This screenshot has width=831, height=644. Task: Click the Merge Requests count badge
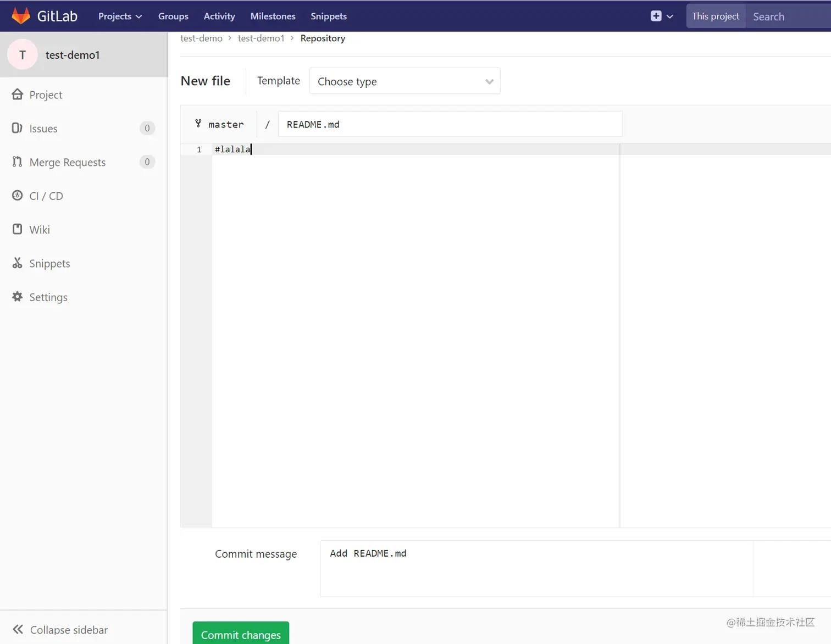coord(147,162)
